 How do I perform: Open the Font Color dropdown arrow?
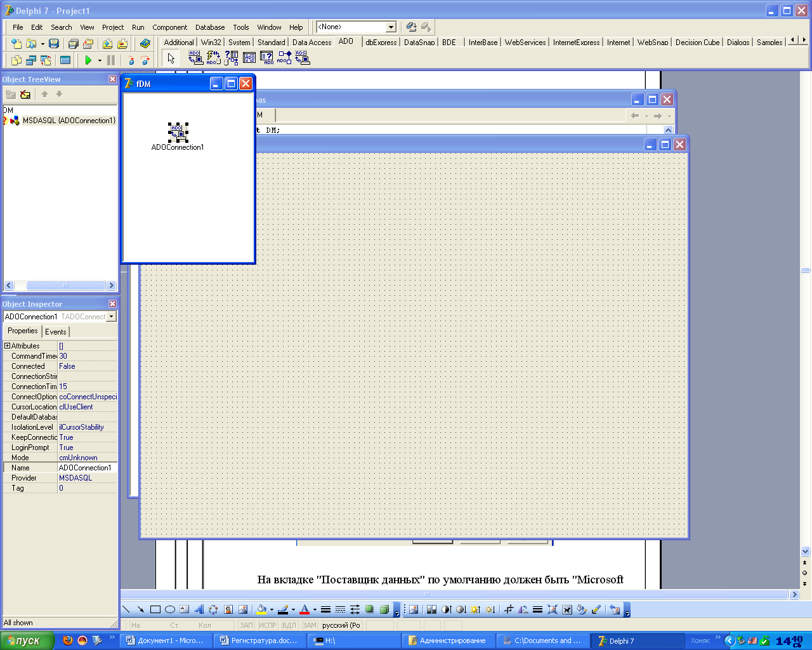click(315, 610)
